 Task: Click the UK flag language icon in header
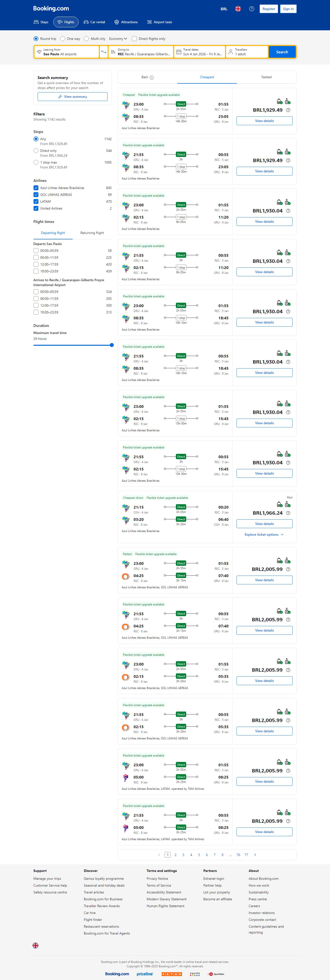[x=238, y=9]
